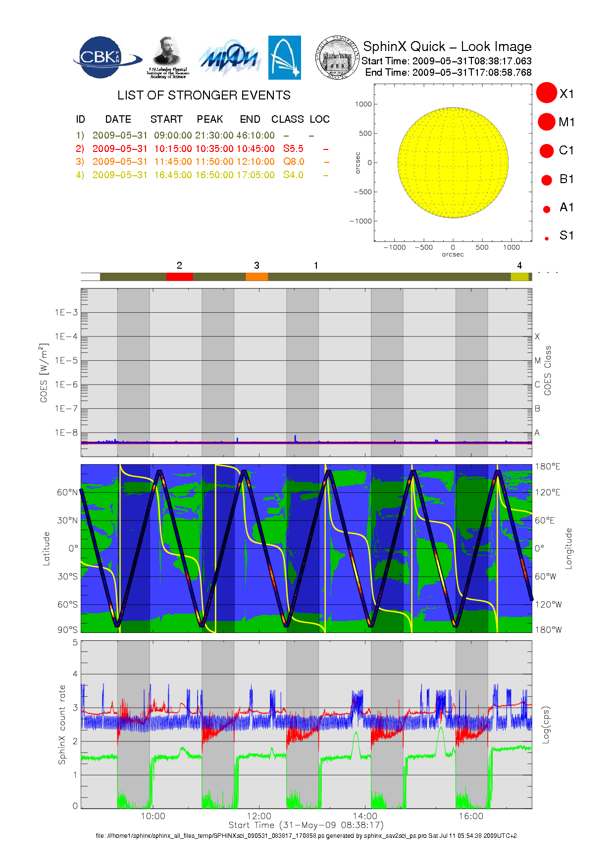This screenshot has height=868, width=614.
Task: Click the CBK PAN logo
Action: tap(106, 58)
